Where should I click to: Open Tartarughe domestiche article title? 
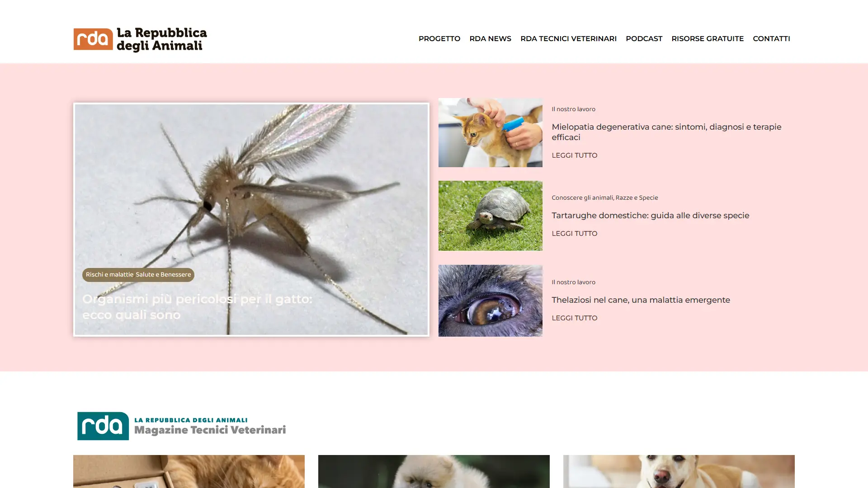(650, 216)
